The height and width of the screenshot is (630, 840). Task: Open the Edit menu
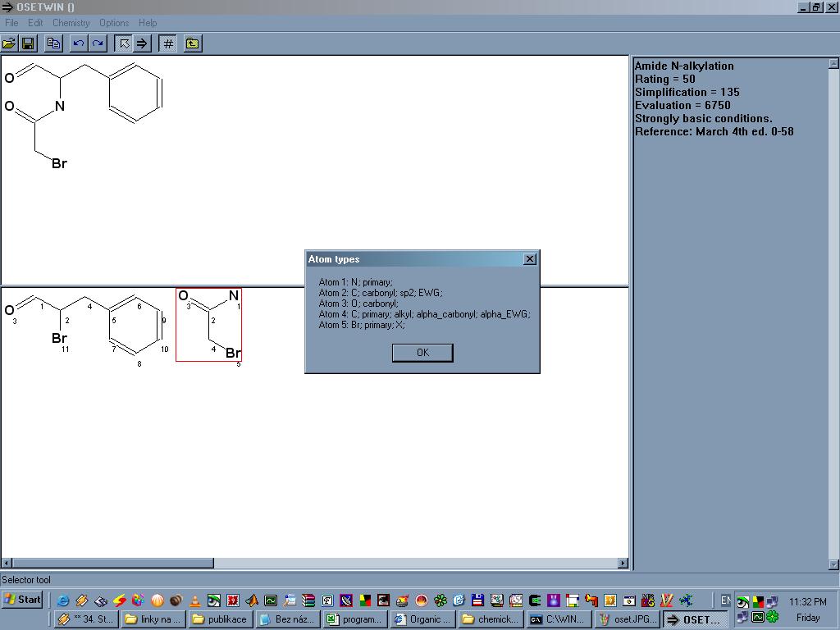pyautogui.click(x=35, y=23)
